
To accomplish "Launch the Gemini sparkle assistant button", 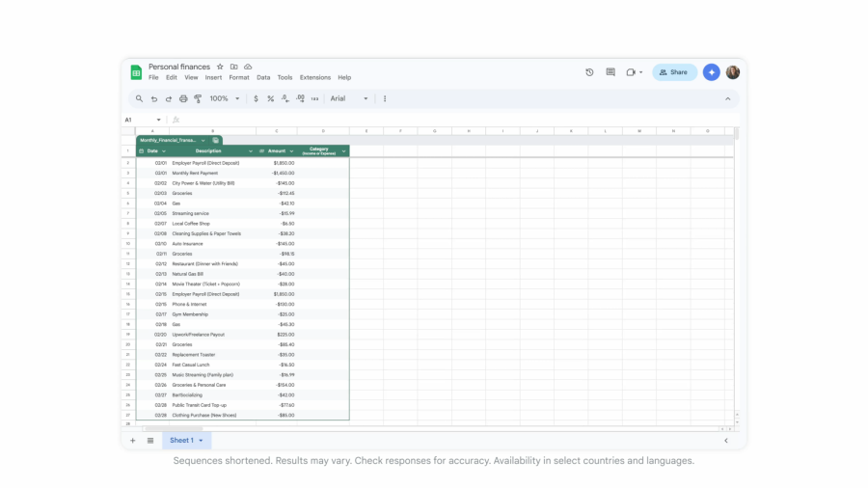I will 711,72.
